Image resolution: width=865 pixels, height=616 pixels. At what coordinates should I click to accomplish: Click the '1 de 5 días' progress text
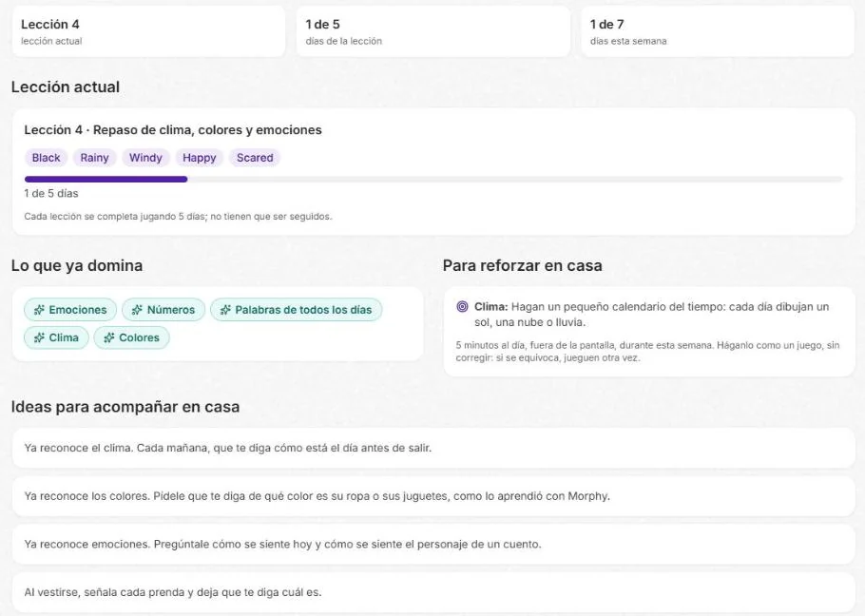(x=51, y=194)
